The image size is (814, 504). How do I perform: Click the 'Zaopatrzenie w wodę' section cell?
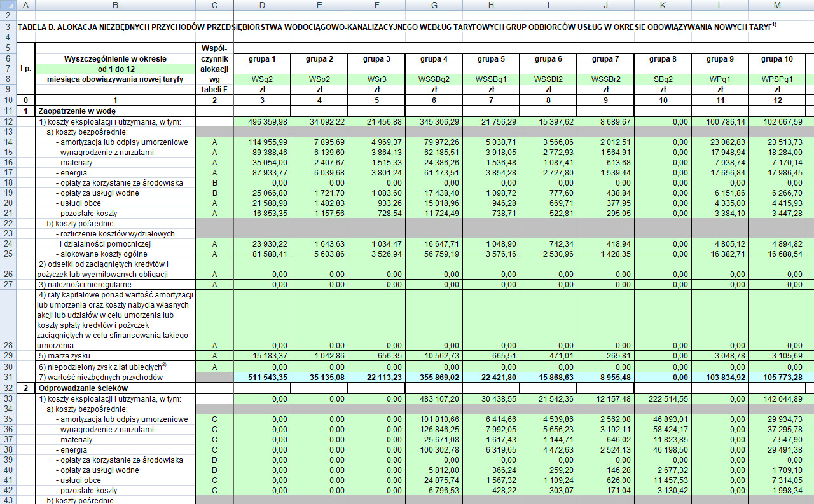pos(115,111)
